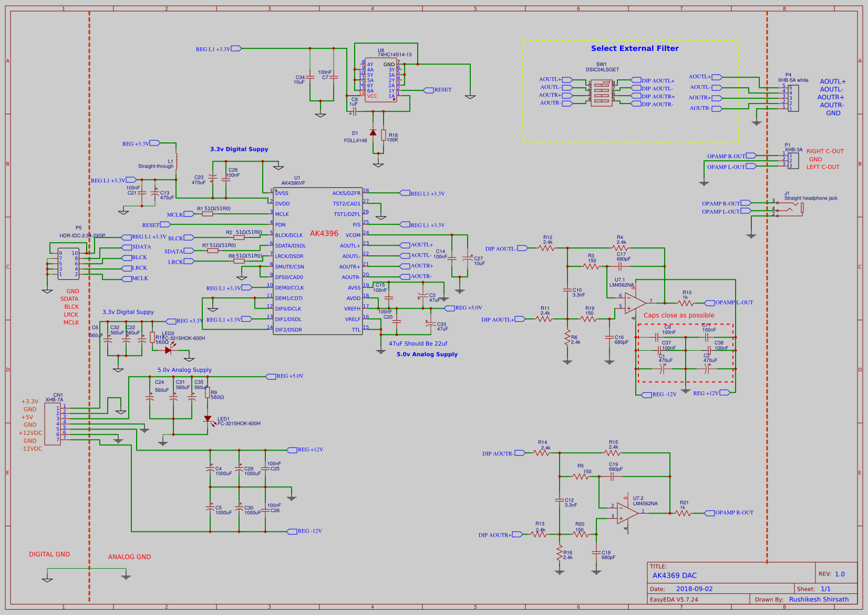The image size is (868, 615).
Task: Select the 'Caps close as possible' note
Action: click(679, 316)
